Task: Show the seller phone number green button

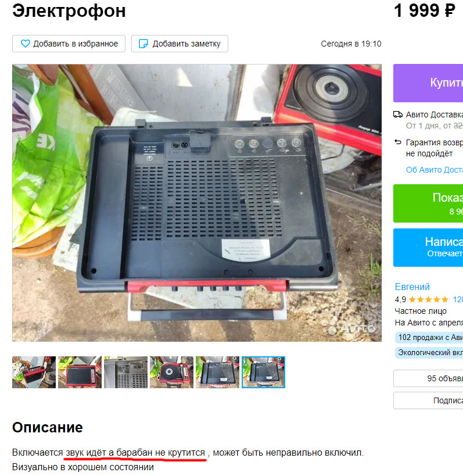Action: pos(428,203)
